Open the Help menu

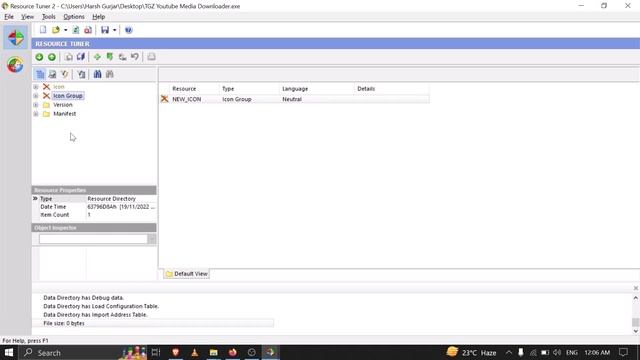click(x=98, y=17)
